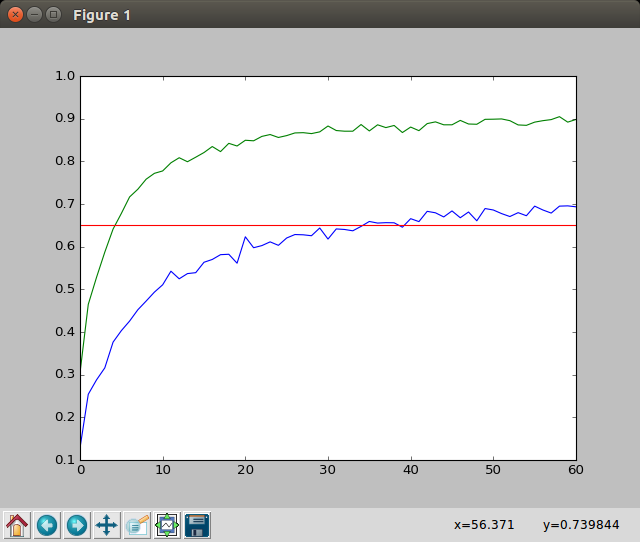The height and width of the screenshot is (542, 640).
Task: Open configure subplots tool
Action: [167, 525]
